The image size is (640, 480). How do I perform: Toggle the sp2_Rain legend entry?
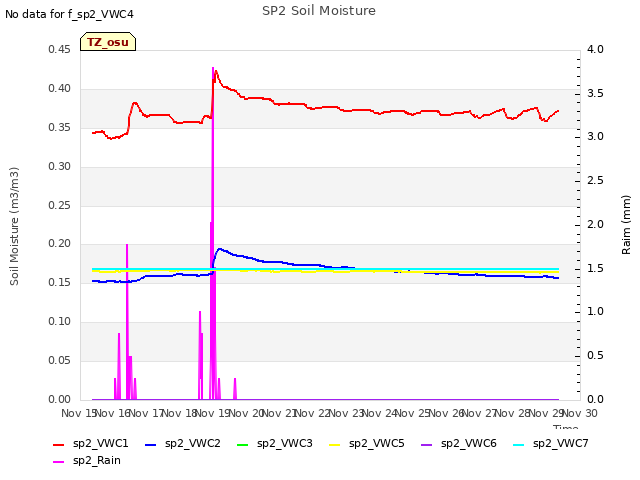pyautogui.click(x=87, y=460)
